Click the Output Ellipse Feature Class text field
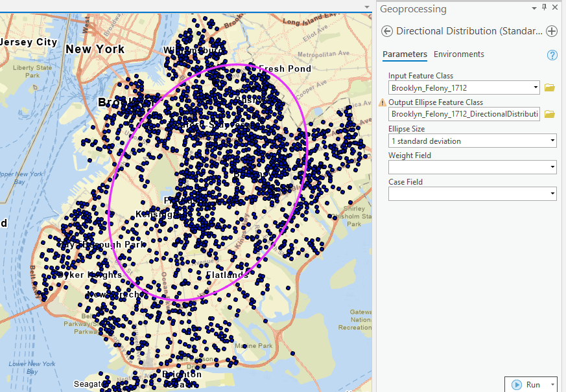 (x=464, y=114)
